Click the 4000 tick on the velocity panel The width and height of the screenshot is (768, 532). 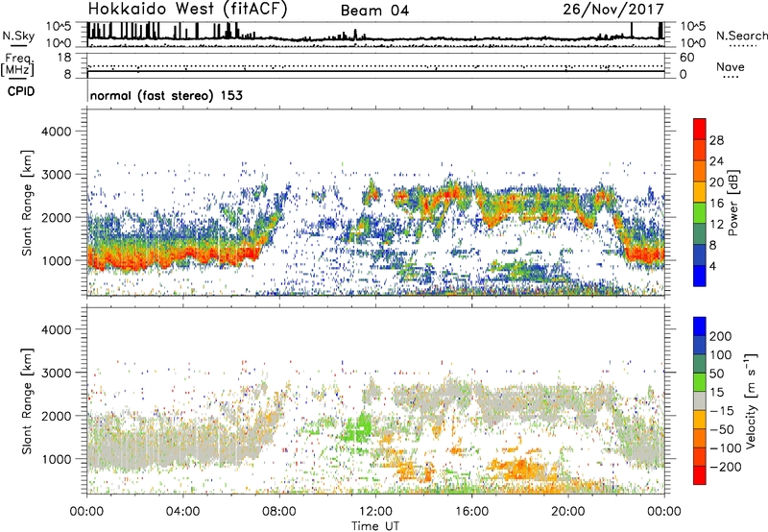point(57,329)
